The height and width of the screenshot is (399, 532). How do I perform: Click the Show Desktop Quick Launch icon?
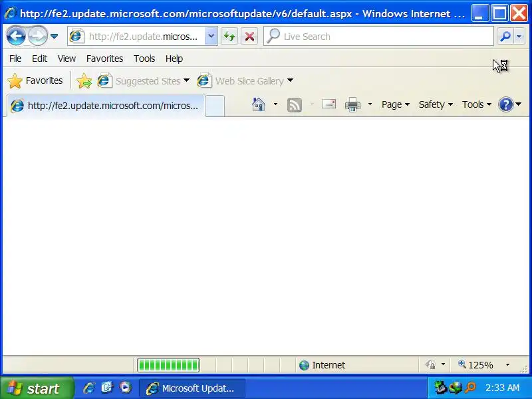(x=107, y=388)
